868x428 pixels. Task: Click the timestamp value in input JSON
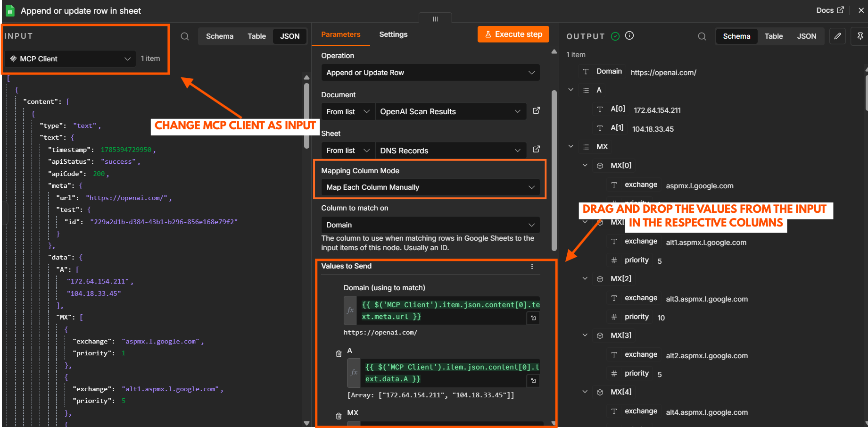(126, 150)
